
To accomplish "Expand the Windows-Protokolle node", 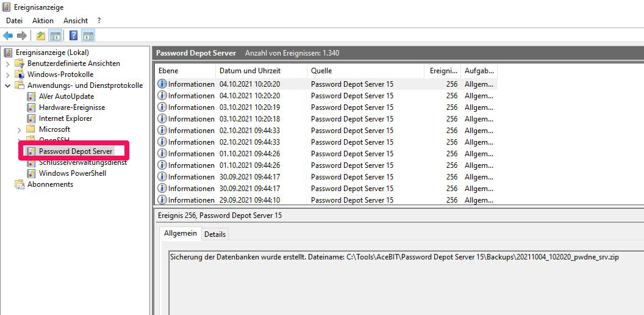I will [8, 75].
